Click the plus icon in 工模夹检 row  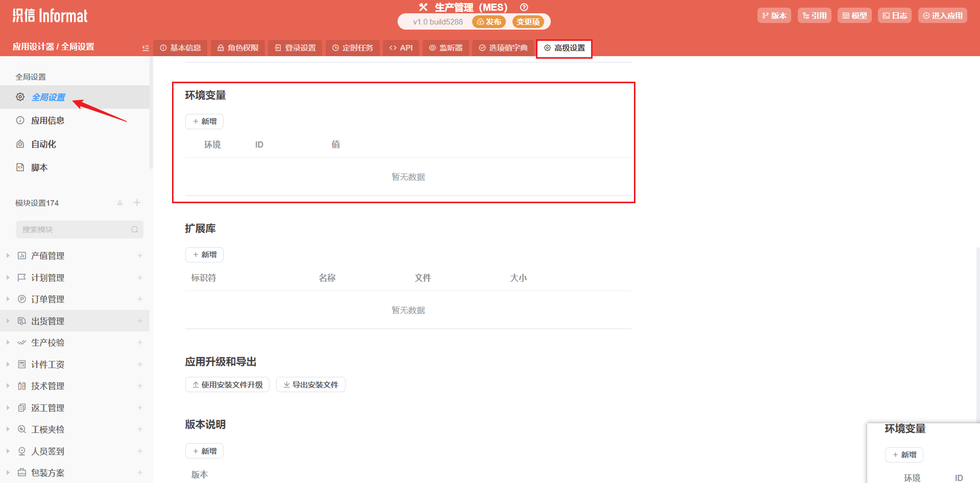(x=140, y=429)
